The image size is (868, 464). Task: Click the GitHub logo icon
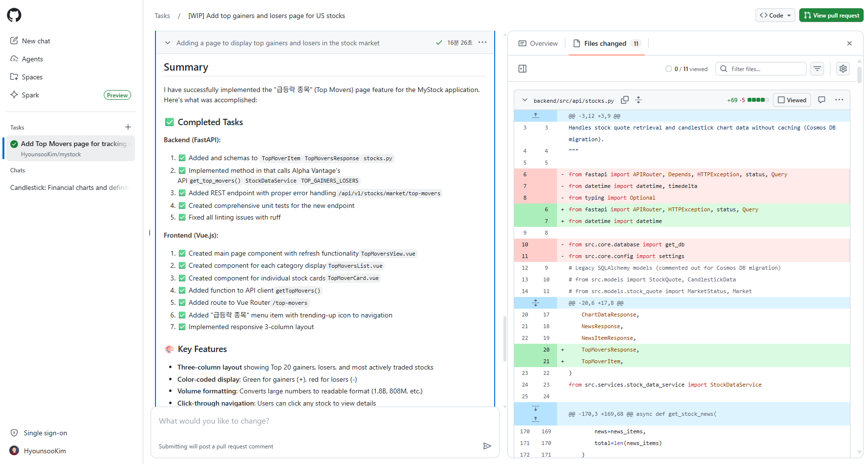pos(14,15)
